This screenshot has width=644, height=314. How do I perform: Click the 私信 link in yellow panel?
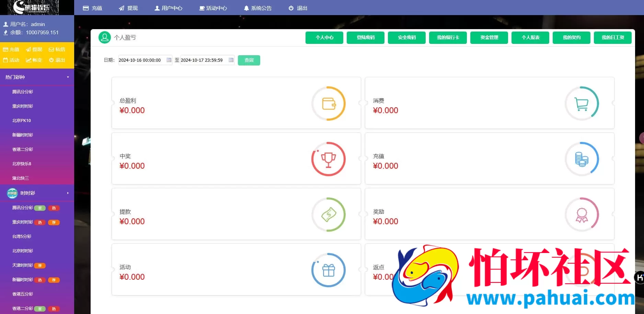pos(57,49)
